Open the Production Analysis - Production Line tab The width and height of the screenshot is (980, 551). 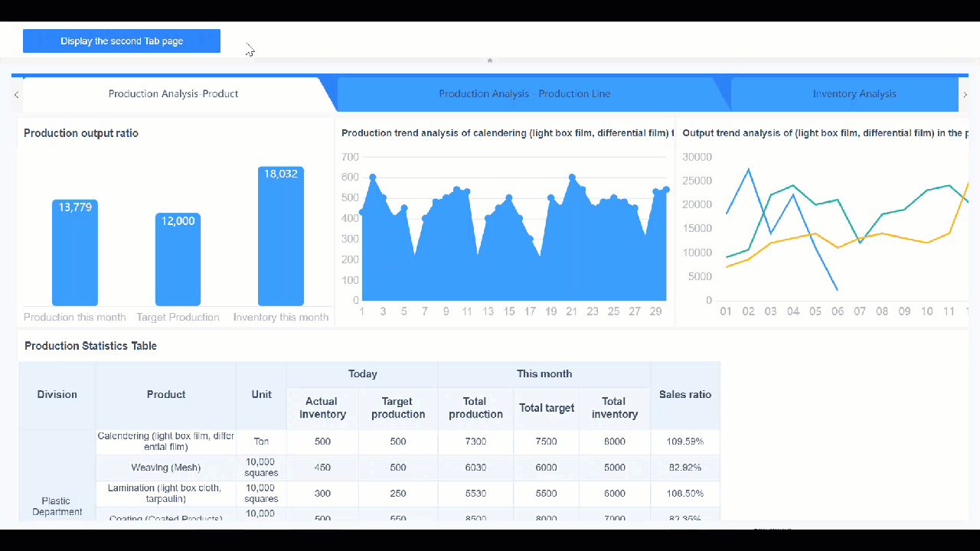(x=525, y=93)
